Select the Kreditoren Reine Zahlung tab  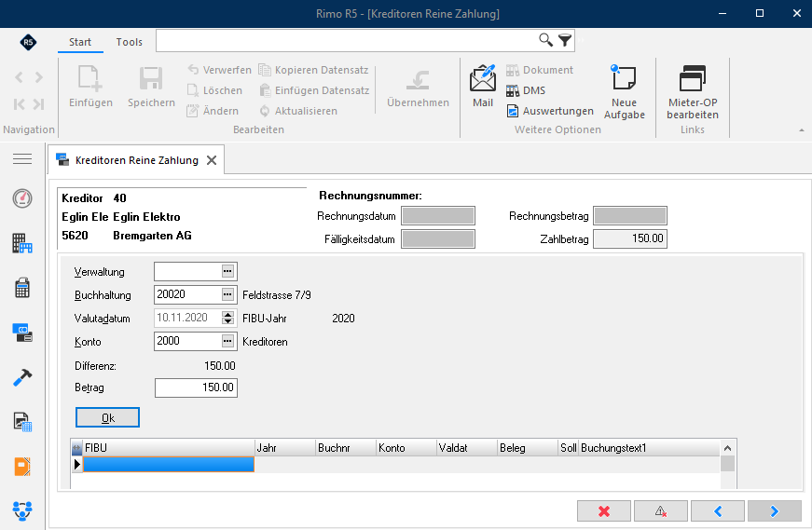click(x=137, y=160)
